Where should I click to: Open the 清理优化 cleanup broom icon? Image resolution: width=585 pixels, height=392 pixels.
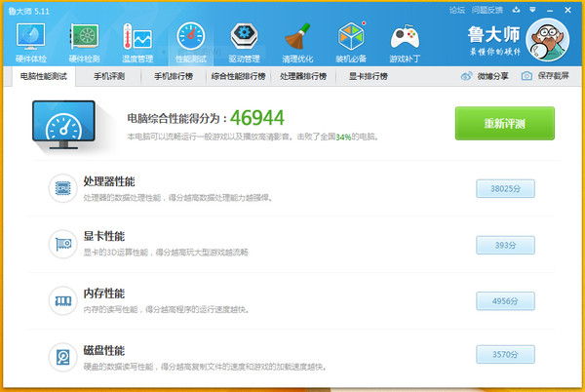click(297, 36)
